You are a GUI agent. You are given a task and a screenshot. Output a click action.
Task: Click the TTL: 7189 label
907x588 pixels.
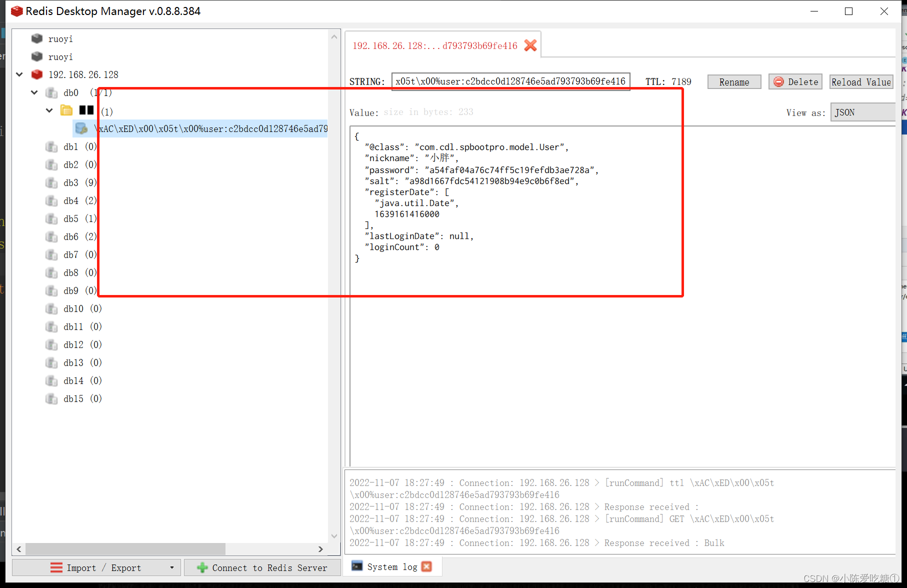point(668,81)
